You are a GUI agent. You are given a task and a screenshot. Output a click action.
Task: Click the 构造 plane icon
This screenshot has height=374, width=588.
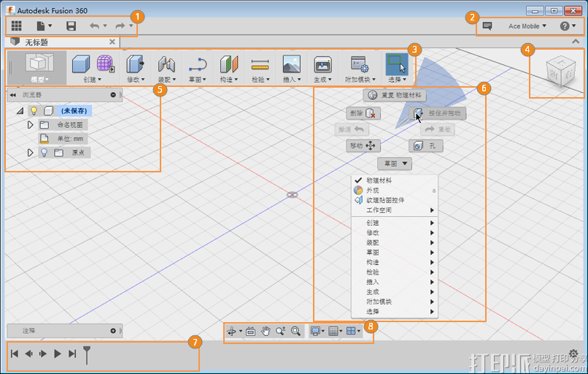click(229, 64)
